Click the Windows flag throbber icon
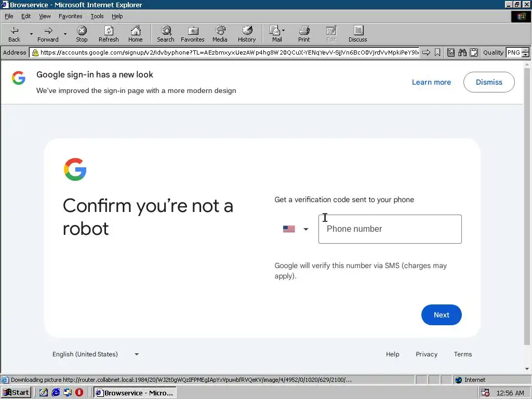532x399 pixels. 521,16
